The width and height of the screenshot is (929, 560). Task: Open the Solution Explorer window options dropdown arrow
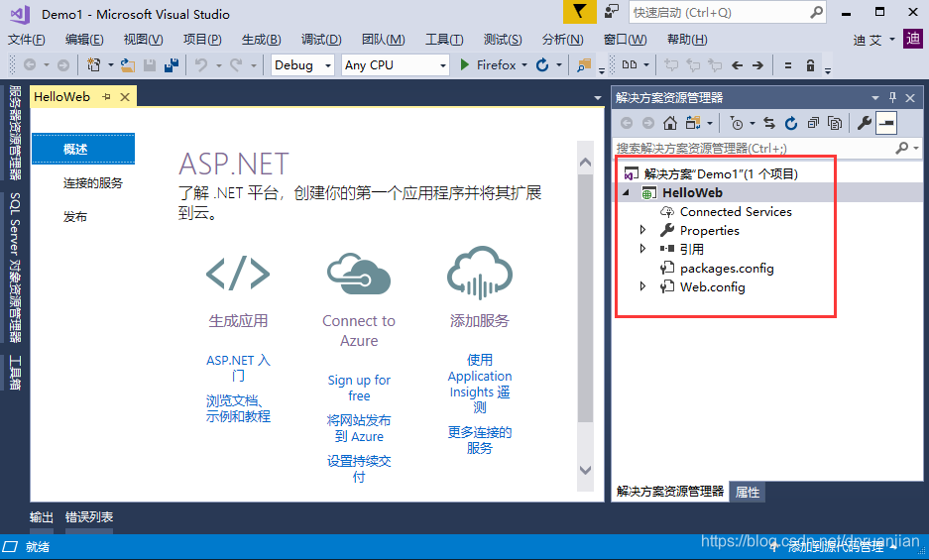(875, 98)
